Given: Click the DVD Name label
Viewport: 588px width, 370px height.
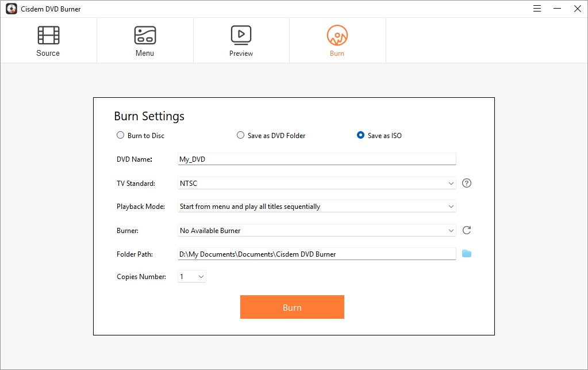Looking at the screenshot, I should (x=134, y=159).
